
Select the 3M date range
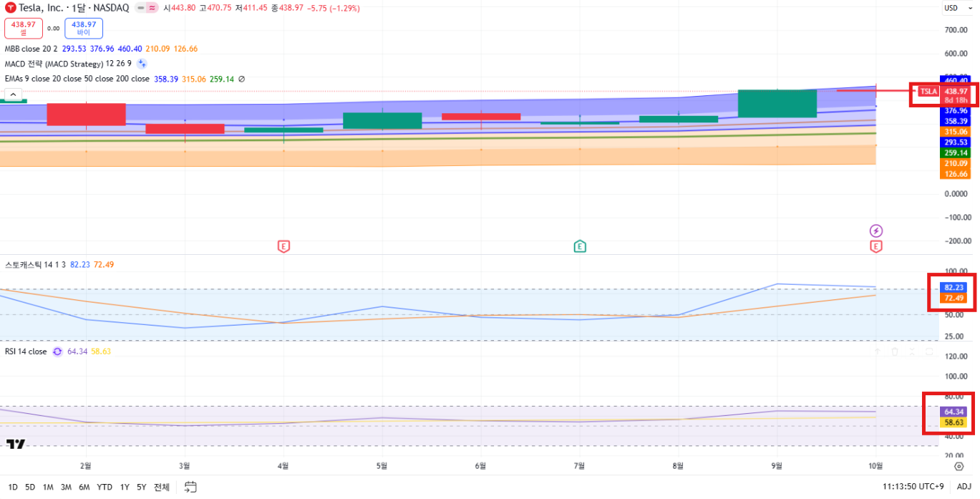66,488
